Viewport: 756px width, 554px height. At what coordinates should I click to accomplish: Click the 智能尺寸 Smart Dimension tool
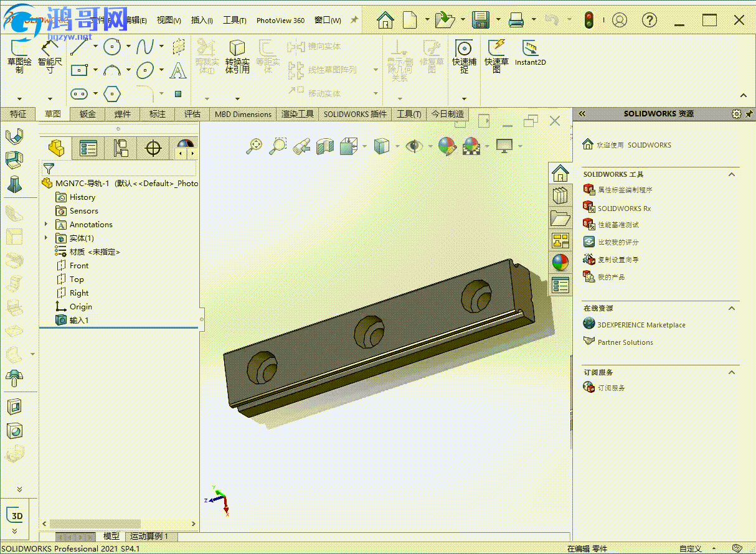(x=50, y=56)
